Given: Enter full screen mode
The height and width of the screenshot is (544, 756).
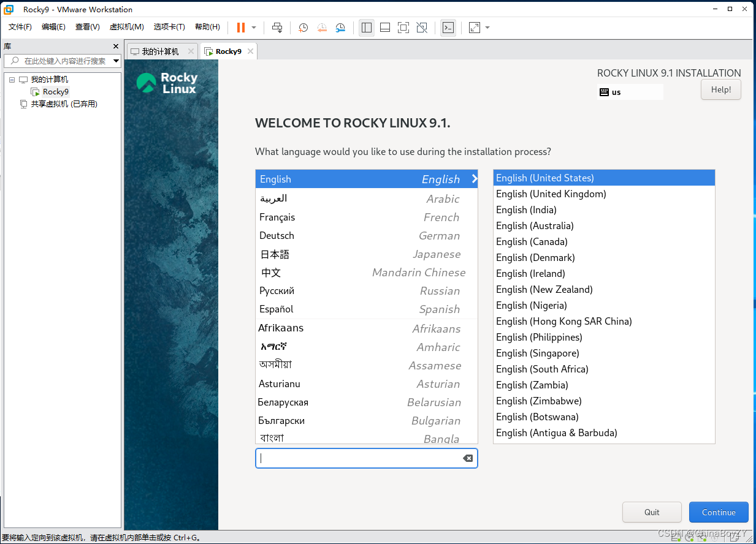Looking at the screenshot, I should click(x=403, y=28).
